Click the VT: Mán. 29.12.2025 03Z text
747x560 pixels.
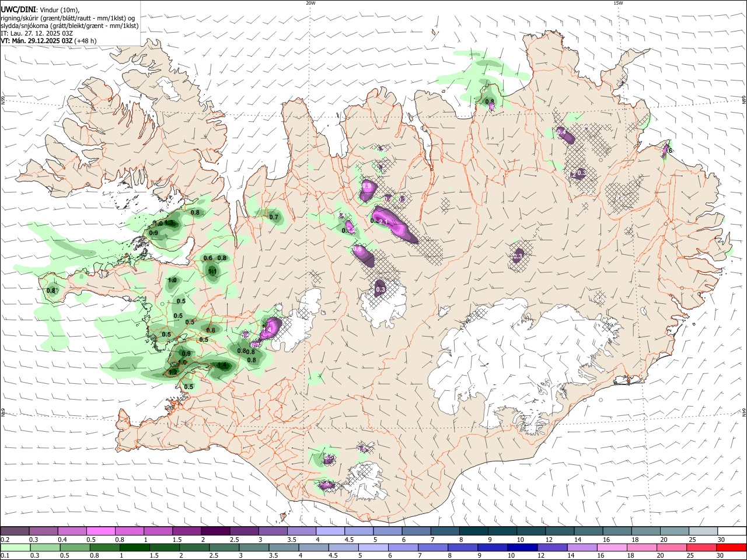tap(37, 41)
